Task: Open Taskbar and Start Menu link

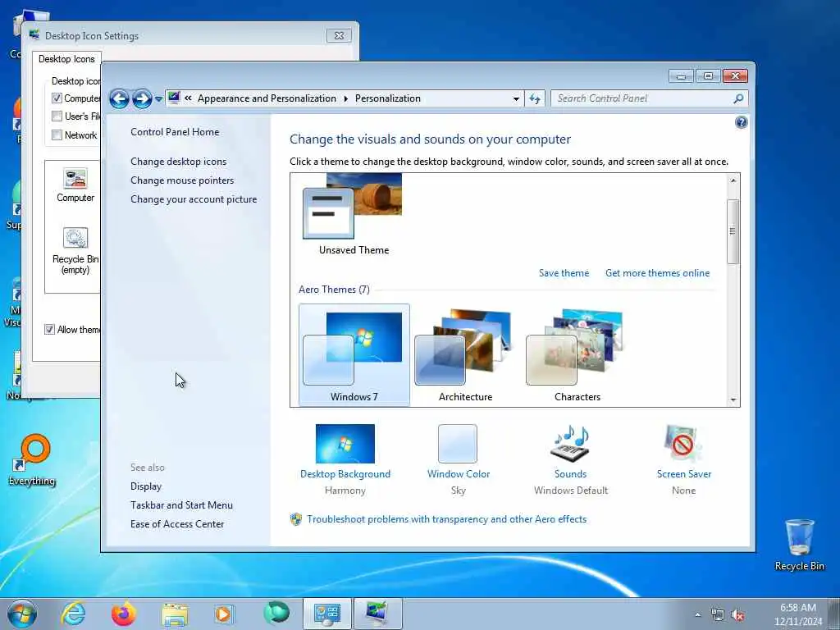Action: pos(181,505)
